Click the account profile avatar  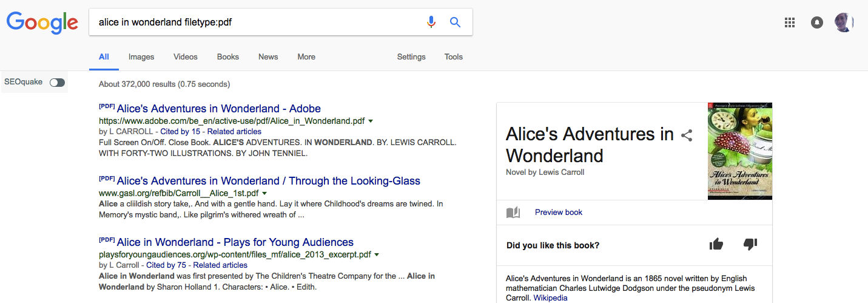[x=844, y=22]
